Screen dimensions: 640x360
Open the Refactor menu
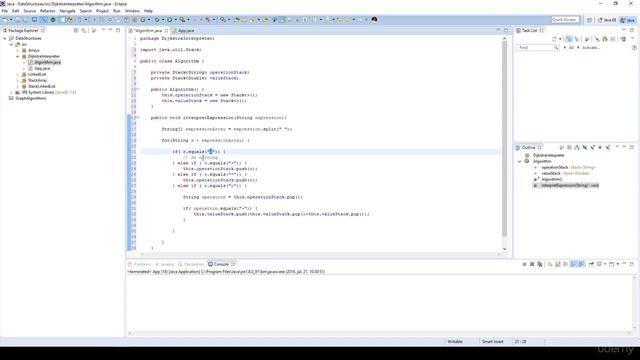(x=47, y=11)
